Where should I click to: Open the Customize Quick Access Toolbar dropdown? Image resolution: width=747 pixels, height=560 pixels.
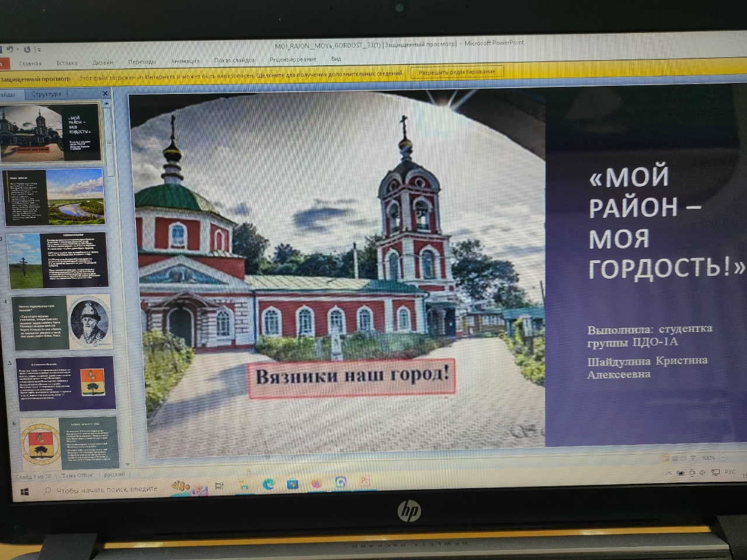click(x=39, y=50)
